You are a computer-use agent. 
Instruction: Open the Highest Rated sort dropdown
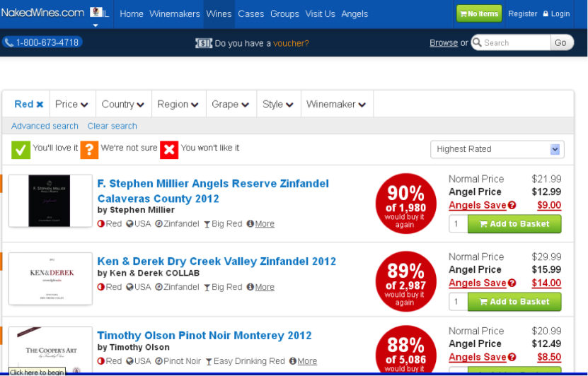497,149
